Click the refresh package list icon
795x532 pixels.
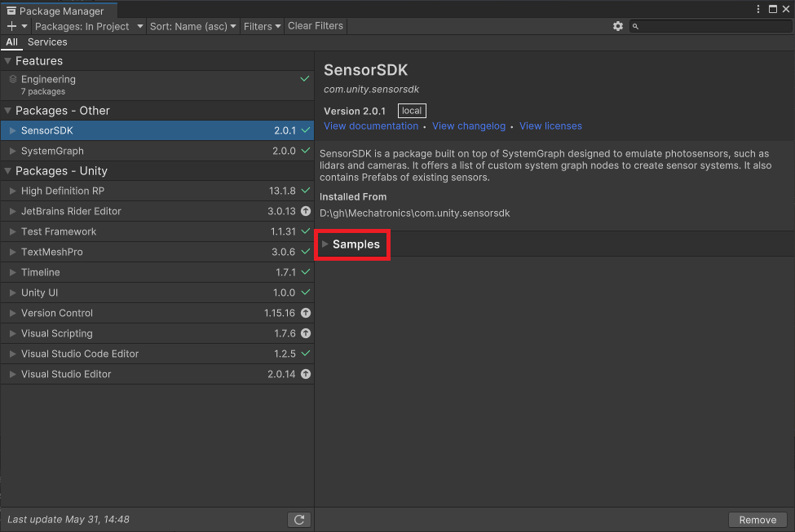(299, 520)
